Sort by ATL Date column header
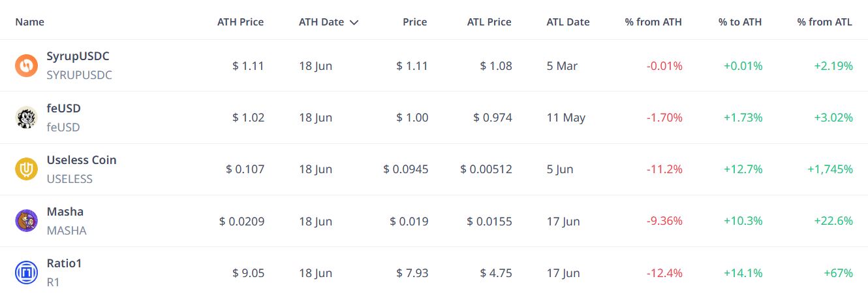 568,22
